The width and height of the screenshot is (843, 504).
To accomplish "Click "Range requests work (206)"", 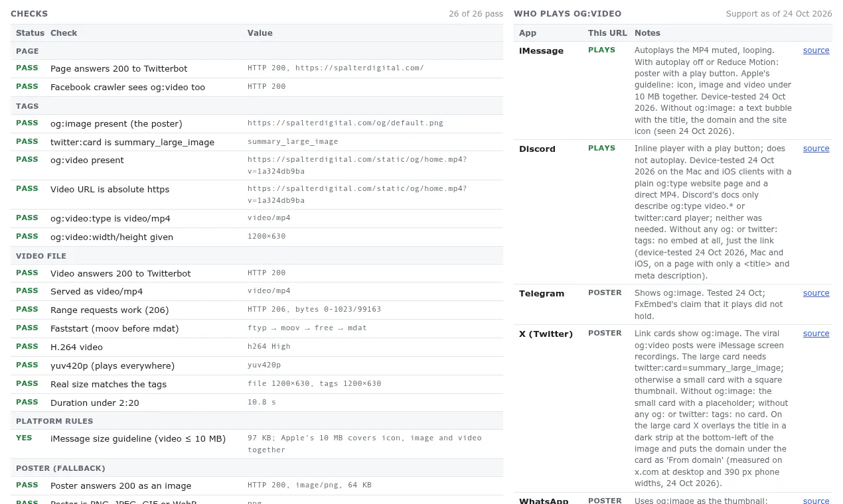I will click(110, 310).
